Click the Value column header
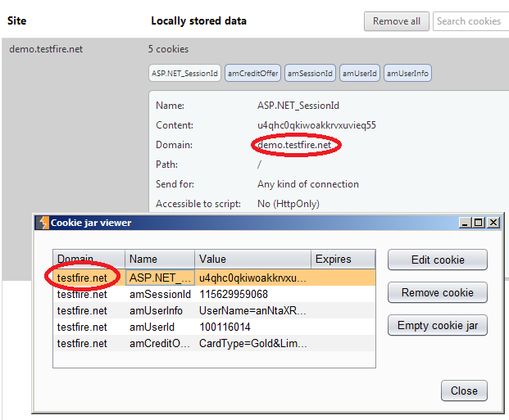 pyautogui.click(x=253, y=260)
